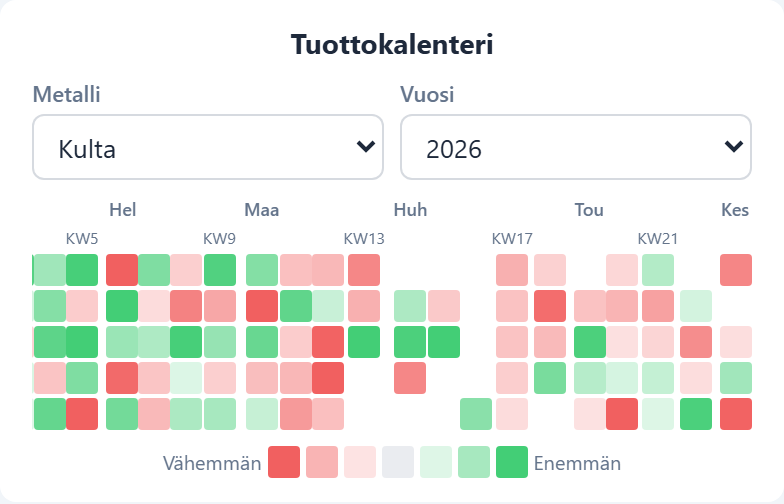Click the top red cell under Kes
The image size is (784, 504).
(736, 270)
